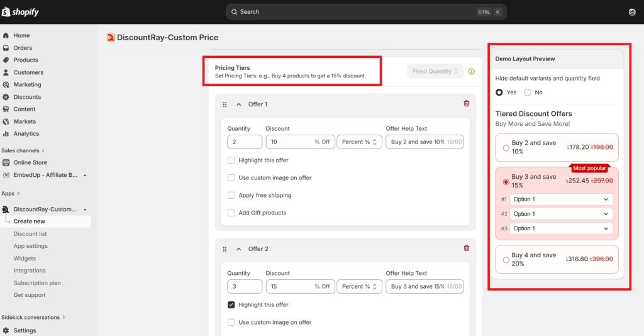
Task: Select the Buy 2 and save 10% offer
Action: tap(506, 148)
